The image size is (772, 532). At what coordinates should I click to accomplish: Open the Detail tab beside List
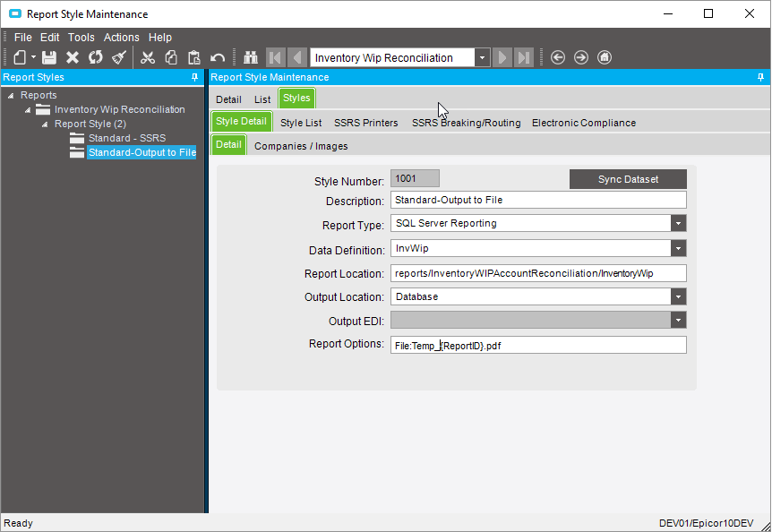(228, 99)
